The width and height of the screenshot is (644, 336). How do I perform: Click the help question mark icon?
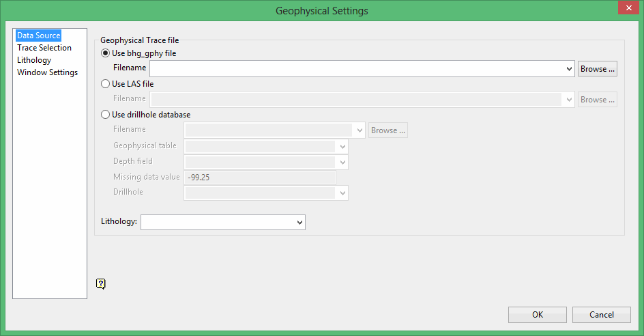pyautogui.click(x=101, y=283)
